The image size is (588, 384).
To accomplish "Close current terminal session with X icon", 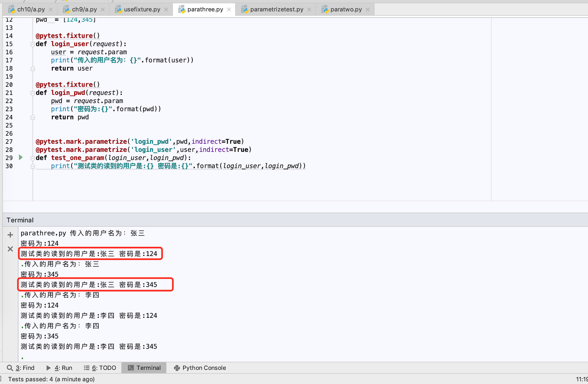I will click(10, 249).
